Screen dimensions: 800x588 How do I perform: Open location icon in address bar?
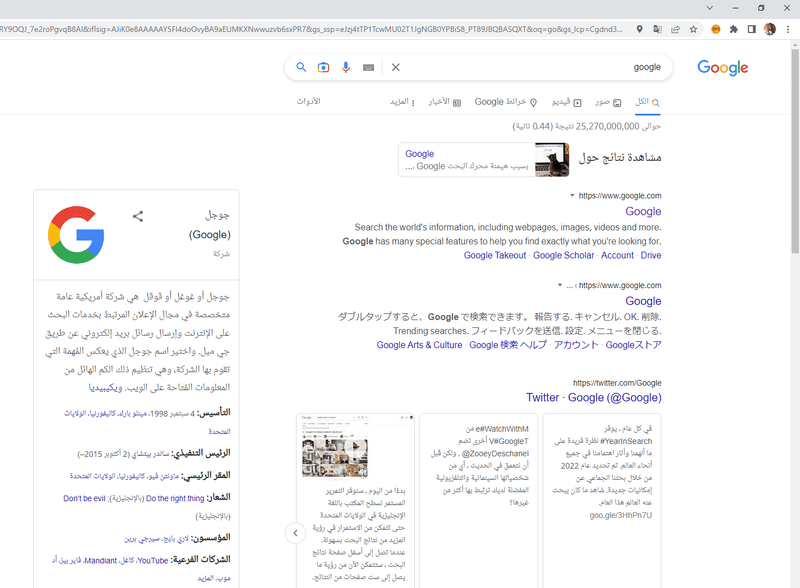pyautogui.click(x=639, y=29)
